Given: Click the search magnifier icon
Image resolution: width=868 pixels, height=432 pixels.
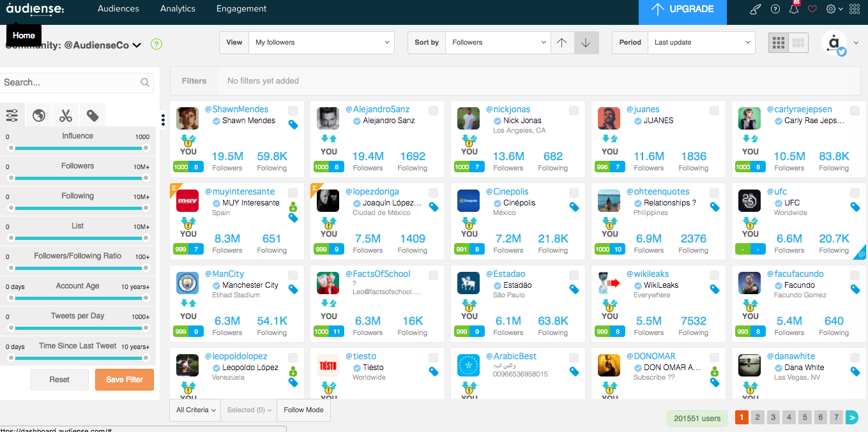Looking at the screenshot, I should [145, 82].
